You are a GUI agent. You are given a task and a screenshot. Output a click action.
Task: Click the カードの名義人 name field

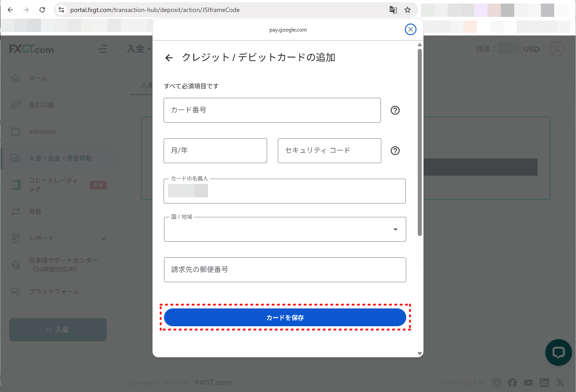click(284, 191)
